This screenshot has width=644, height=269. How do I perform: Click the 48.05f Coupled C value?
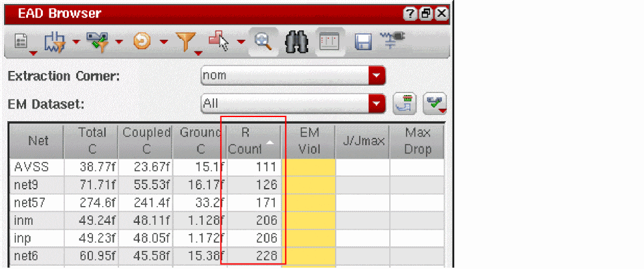point(150,238)
